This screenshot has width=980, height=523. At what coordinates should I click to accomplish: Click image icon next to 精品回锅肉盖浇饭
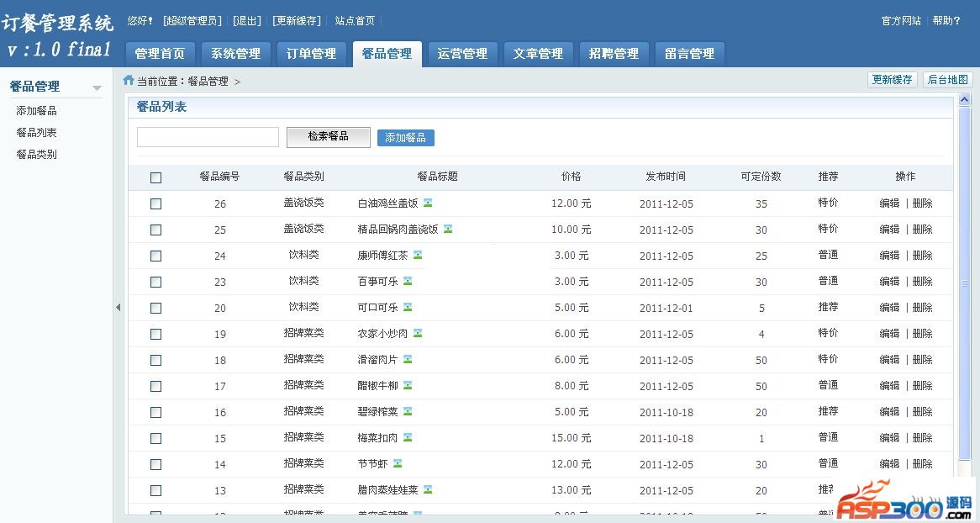(x=448, y=229)
